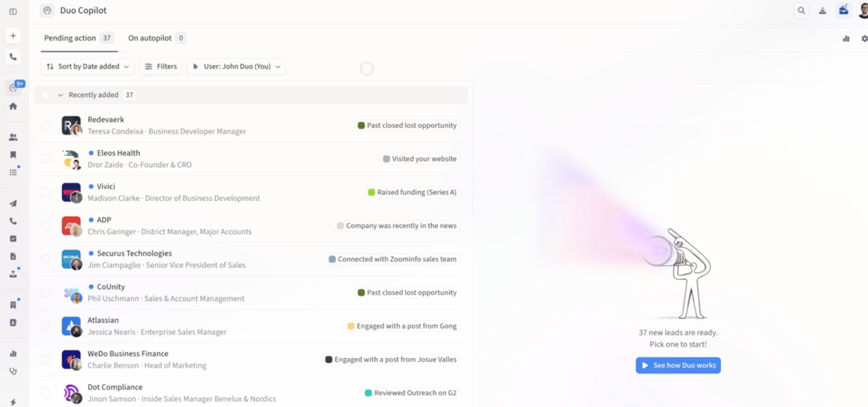Check the CoUnity lead checkbox
Viewport: 868px width, 407px height.
(x=45, y=293)
